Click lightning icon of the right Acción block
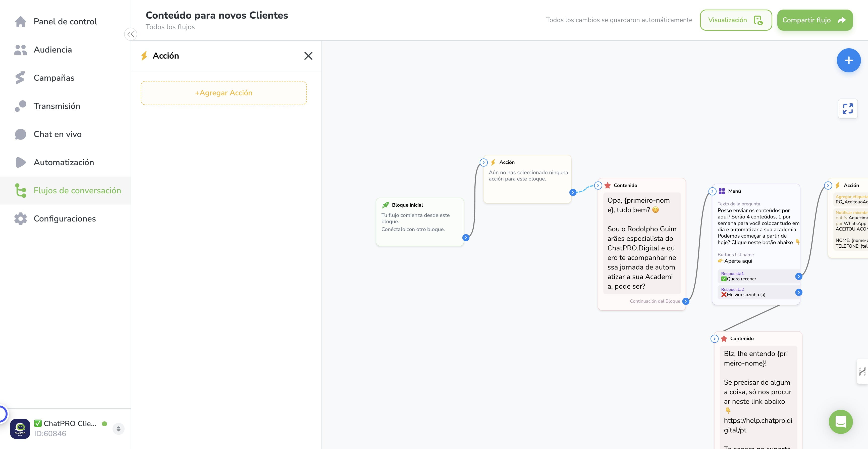The width and height of the screenshot is (868, 449). point(837,185)
